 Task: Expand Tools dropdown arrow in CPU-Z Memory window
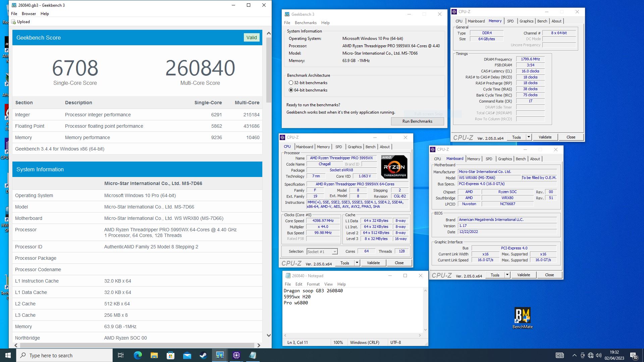coord(529,137)
